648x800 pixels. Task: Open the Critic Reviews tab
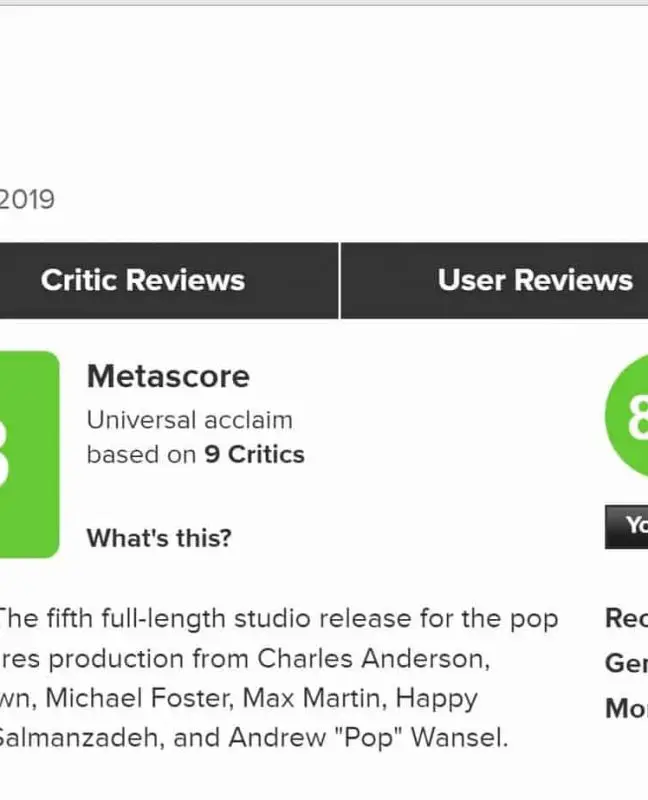tap(143, 280)
